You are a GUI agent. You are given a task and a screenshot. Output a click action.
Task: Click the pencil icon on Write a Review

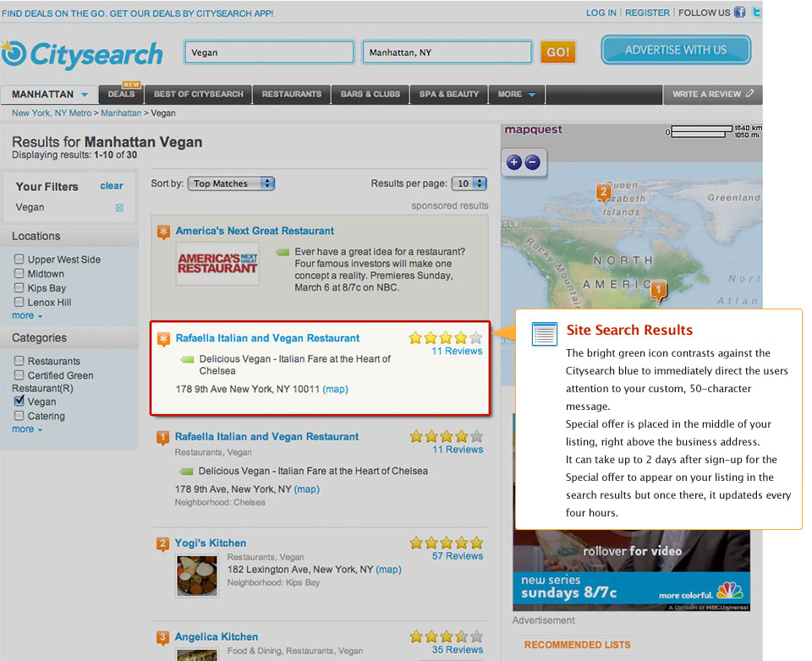(x=750, y=94)
